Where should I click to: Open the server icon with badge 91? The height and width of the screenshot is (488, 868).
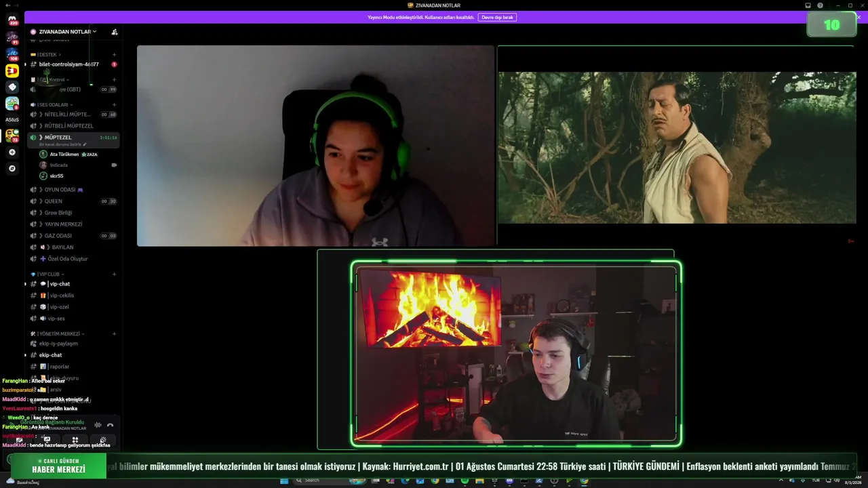tap(12, 37)
